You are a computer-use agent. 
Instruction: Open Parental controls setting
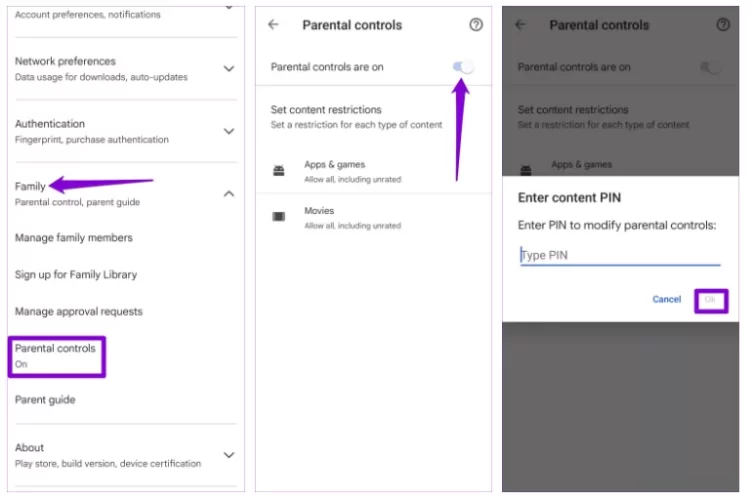[x=57, y=355]
